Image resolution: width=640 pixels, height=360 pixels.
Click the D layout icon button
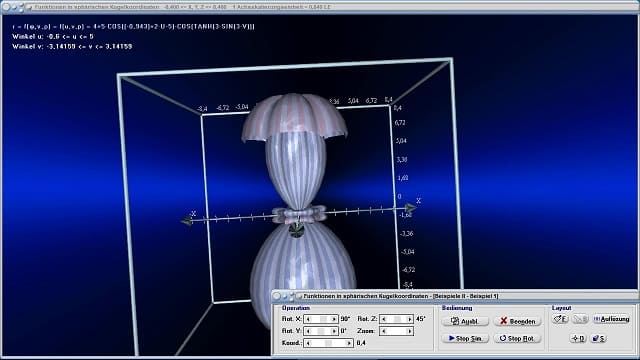tap(578, 338)
